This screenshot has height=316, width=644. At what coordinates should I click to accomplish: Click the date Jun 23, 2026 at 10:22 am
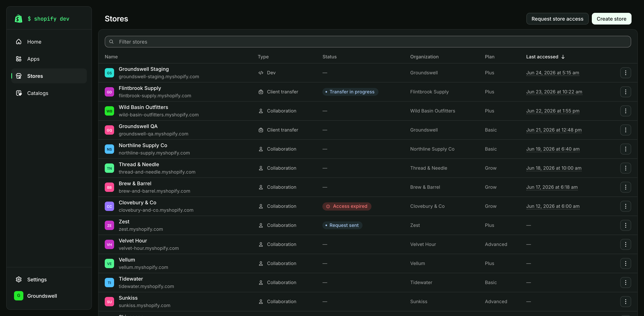point(554,92)
